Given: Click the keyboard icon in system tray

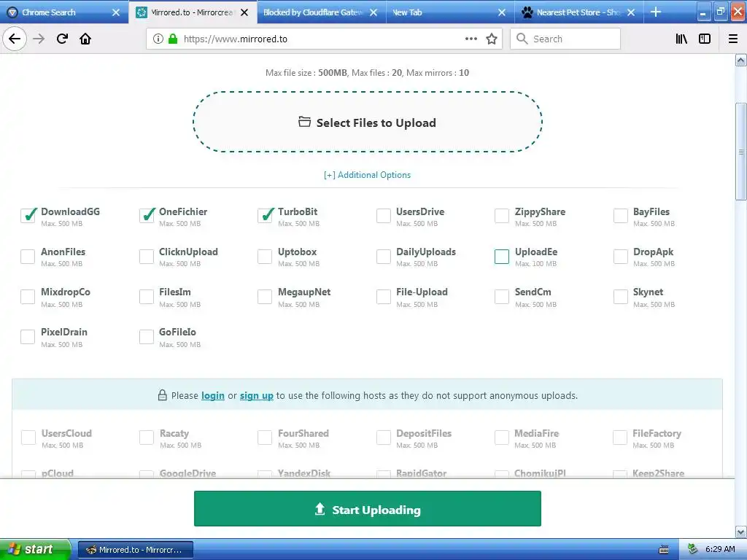Looking at the screenshot, I should click(x=664, y=550).
